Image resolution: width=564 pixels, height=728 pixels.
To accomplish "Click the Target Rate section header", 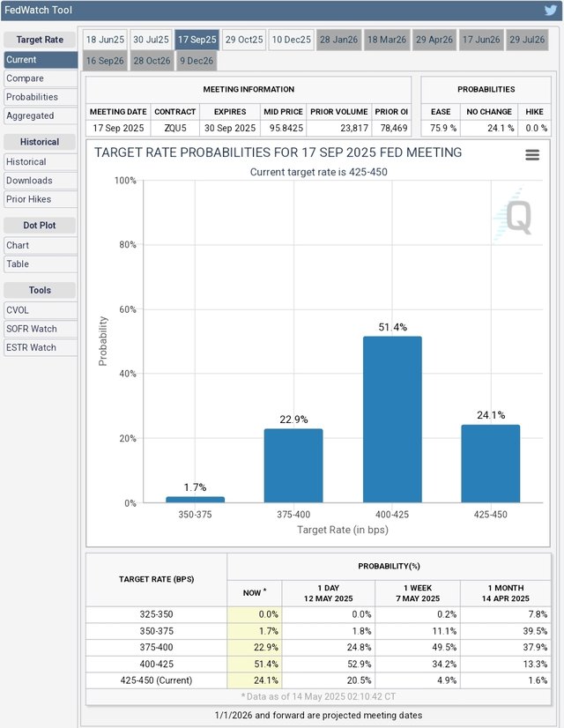I will [40, 40].
